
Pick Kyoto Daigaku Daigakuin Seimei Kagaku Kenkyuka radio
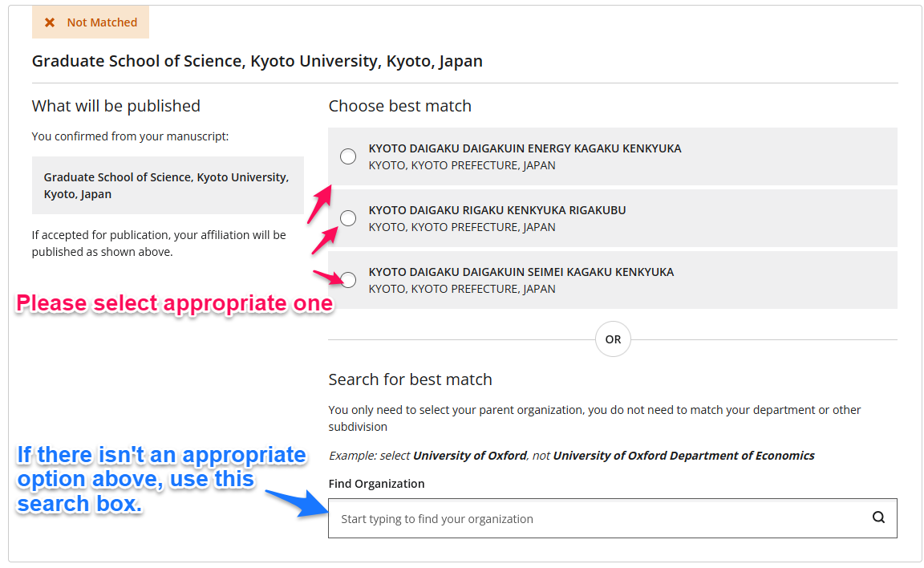[x=347, y=280]
